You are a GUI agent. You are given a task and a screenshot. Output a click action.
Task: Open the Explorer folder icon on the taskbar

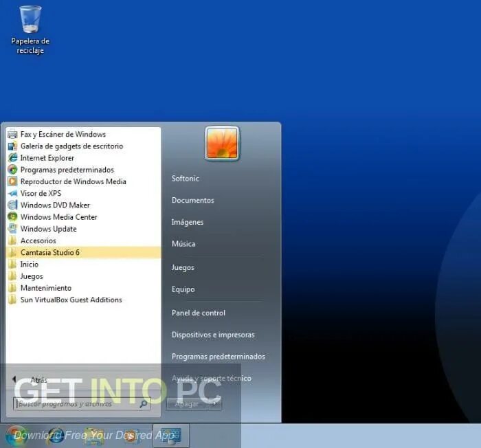tap(93, 436)
